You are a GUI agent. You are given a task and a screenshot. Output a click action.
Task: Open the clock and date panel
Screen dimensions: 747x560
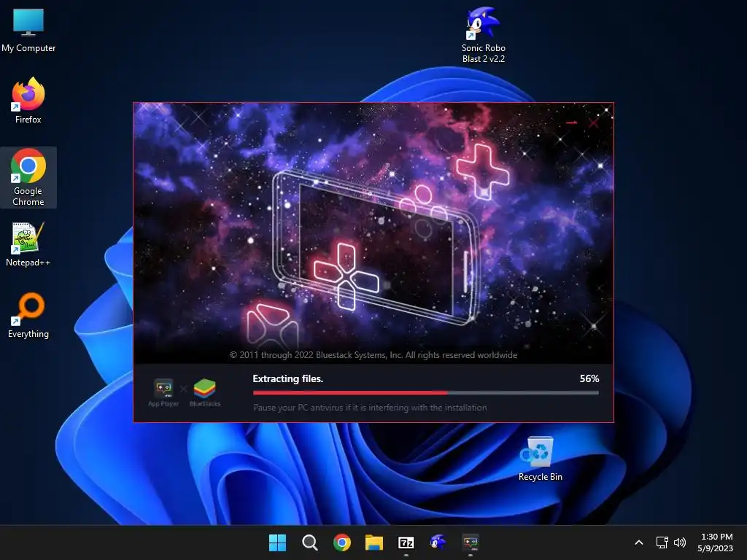tap(716, 542)
